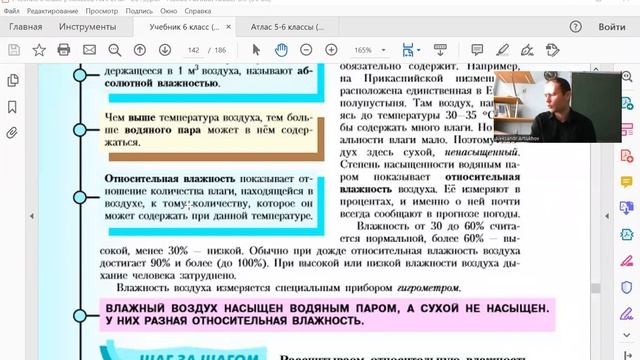Send file by email envelope icon
Viewport: 640px width, 360px height.
coord(89,50)
